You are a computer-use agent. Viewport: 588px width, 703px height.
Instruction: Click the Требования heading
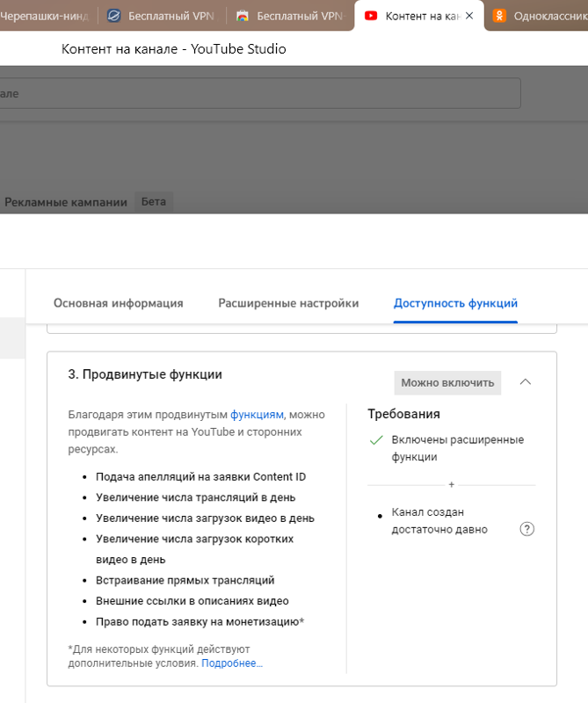(403, 414)
